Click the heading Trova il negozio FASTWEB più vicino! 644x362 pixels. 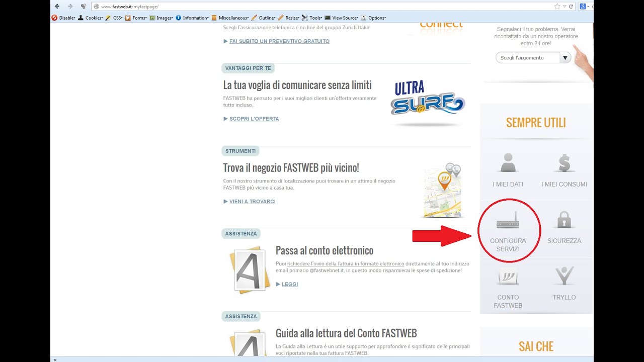[291, 168]
